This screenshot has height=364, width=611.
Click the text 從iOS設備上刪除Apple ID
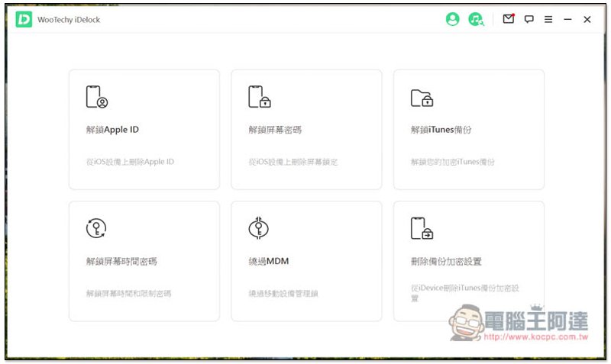tap(130, 162)
